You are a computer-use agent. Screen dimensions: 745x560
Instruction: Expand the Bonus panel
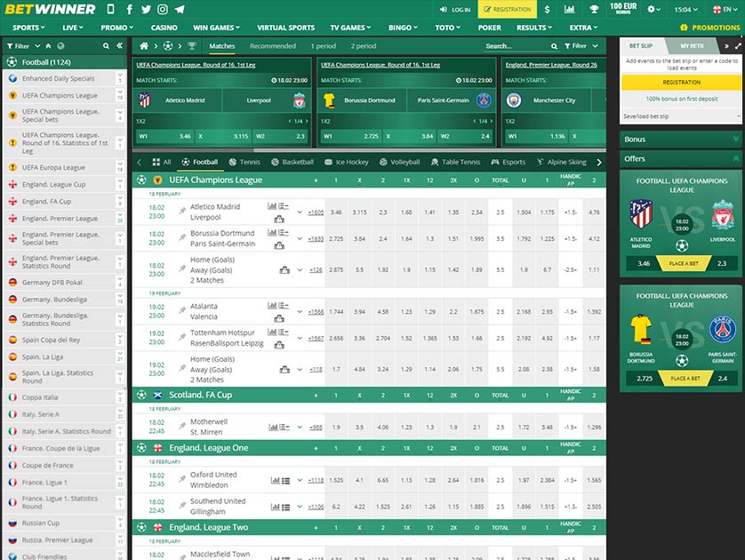click(x=681, y=140)
